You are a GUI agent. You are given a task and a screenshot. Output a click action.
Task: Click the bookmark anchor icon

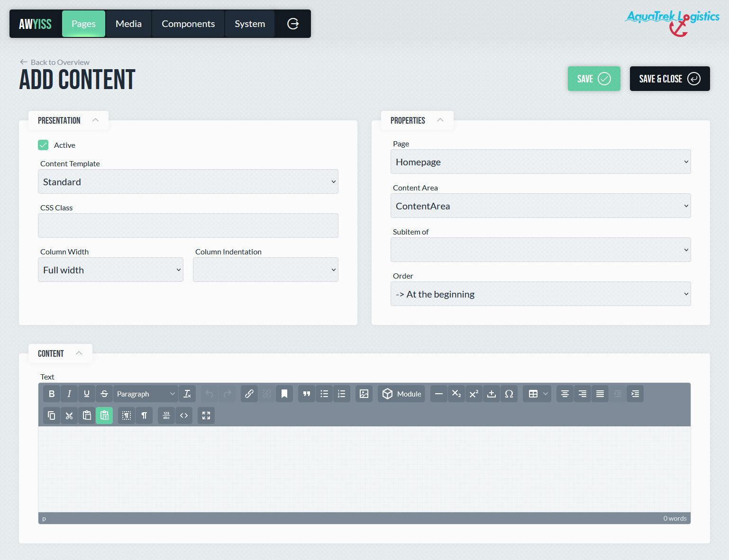coord(284,394)
